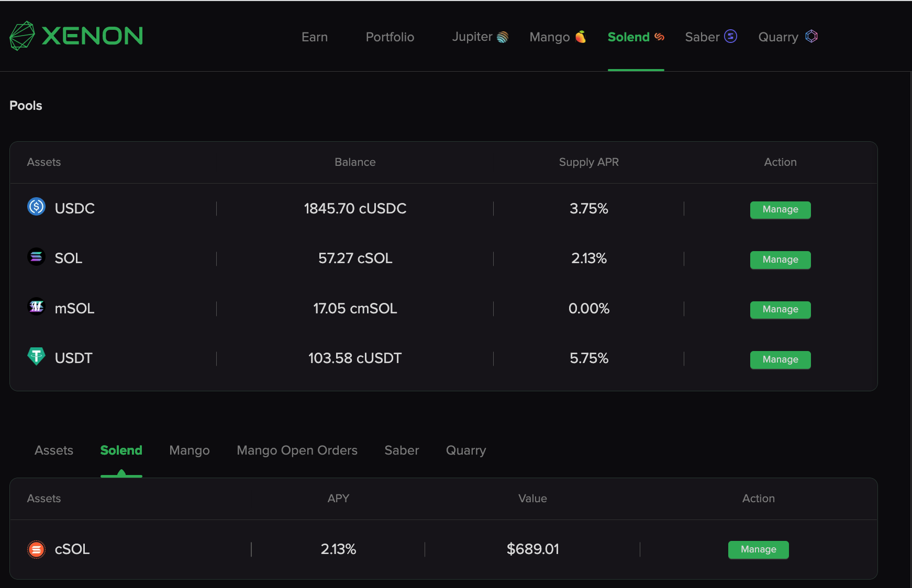This screenshot has width=912, height=588.
Task: Manage the USDC pool
Action: (780, 210)
